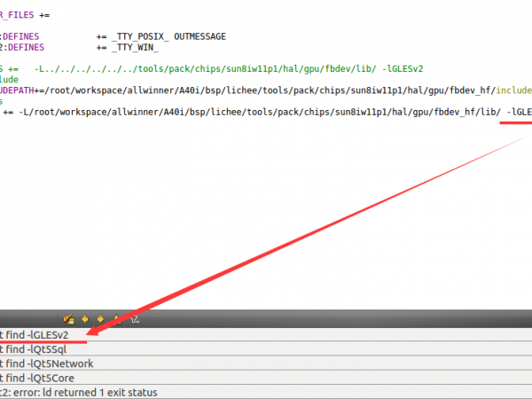Go to previous issue with left arrow
532x399 pixels.
point(85,318)
